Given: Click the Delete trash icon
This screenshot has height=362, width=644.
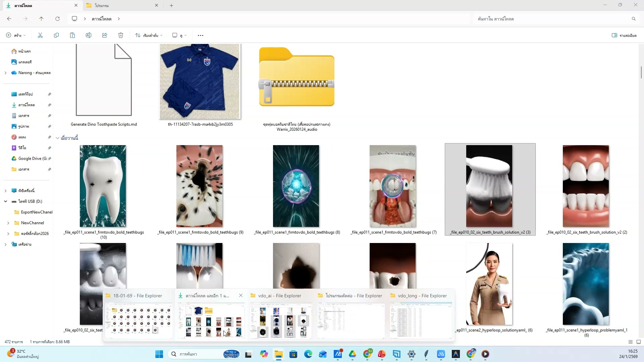Looking at the screenshot, I should coord(121,35).
